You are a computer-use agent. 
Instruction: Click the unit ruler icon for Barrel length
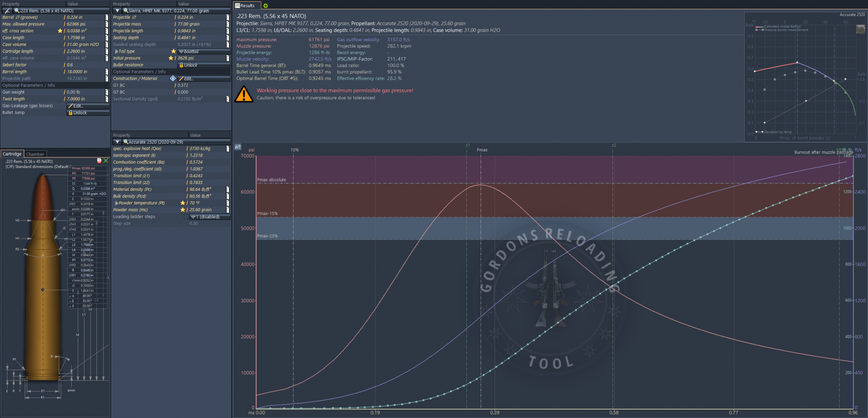click(107, 72)
